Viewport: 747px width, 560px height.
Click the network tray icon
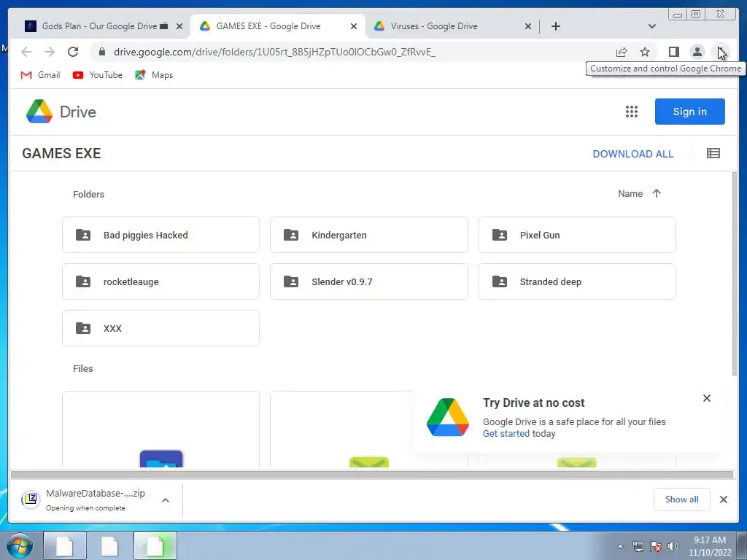pyautogui.click(x=638, y=546)
